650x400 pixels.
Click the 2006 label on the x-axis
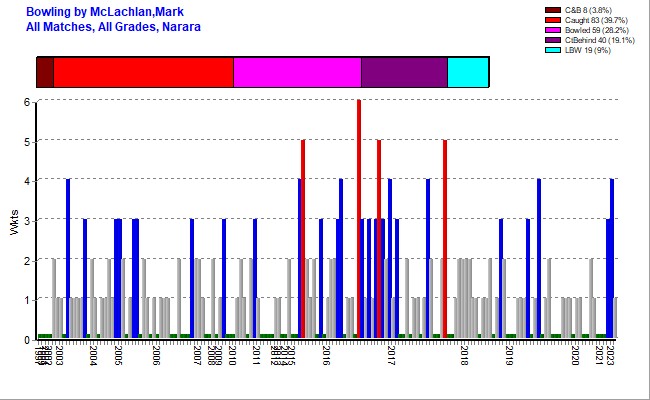156,355
